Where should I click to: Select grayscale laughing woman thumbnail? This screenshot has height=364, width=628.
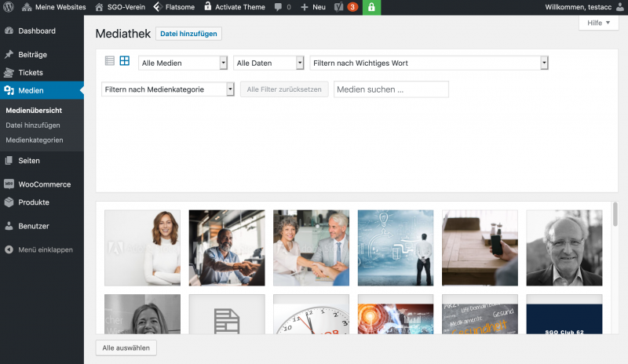click(x=143, y=315)
